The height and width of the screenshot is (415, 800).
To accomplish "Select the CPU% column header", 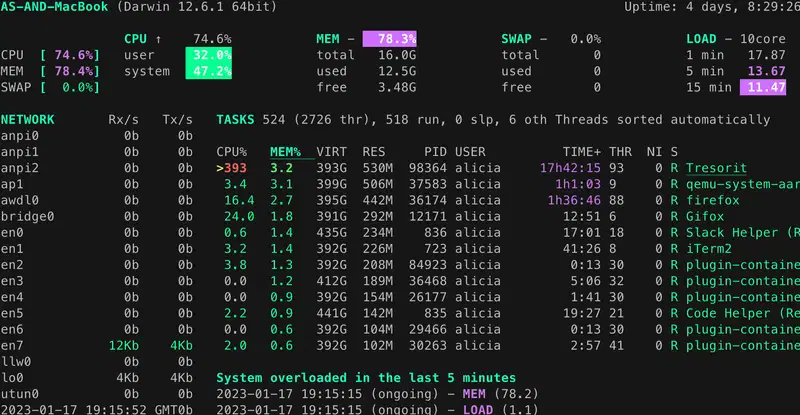I will click(231, 151).
